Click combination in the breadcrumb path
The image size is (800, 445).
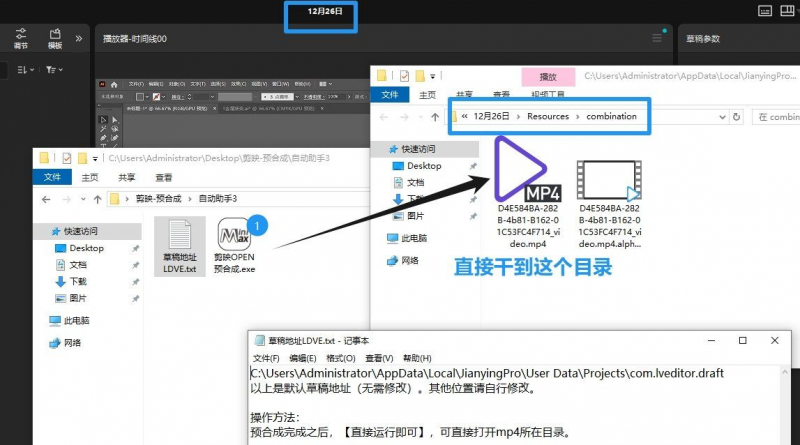[611, 116]
